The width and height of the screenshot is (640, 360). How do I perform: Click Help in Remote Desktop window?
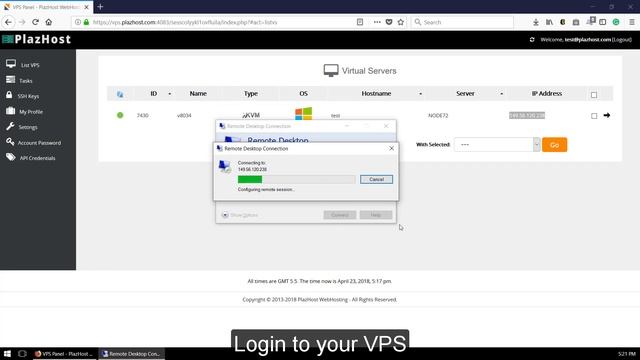click(x=376, y=215)
